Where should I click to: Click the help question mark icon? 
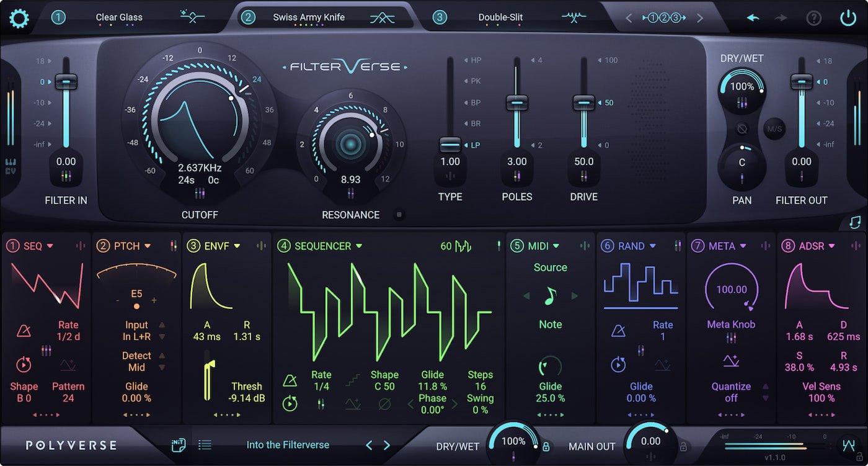(814, 17)
